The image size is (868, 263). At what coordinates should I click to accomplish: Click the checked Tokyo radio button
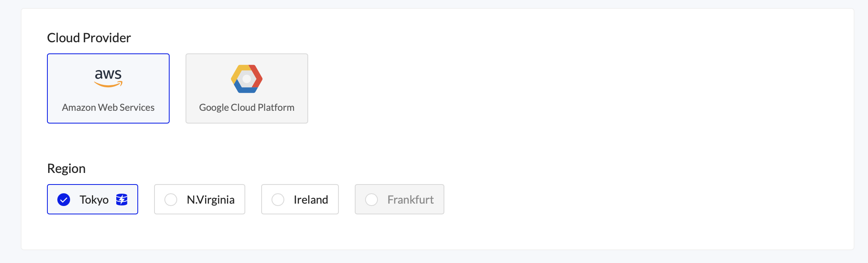64,200
